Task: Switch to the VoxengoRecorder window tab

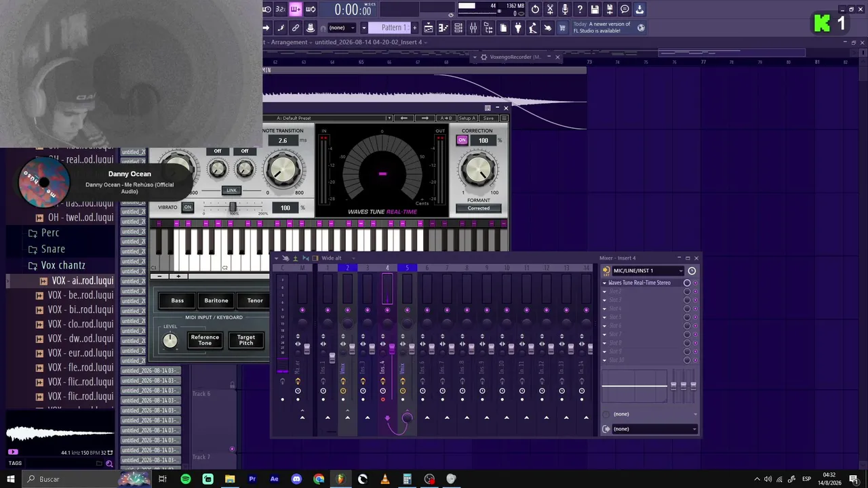Action: (x=515, y=57)
